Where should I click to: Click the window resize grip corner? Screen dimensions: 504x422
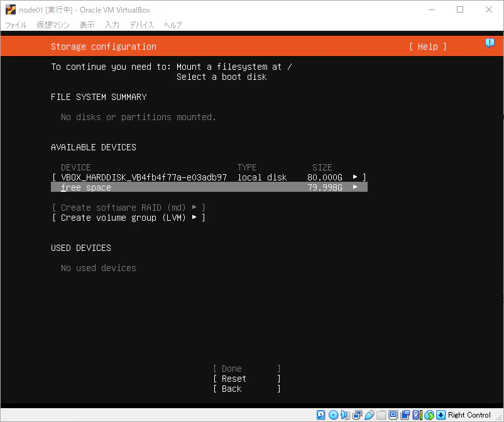500,418
